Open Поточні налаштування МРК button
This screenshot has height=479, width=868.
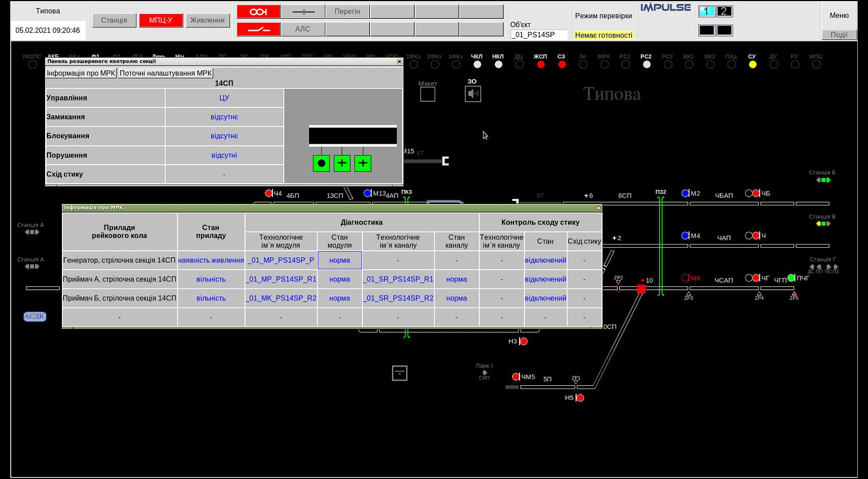click(165, 73)
